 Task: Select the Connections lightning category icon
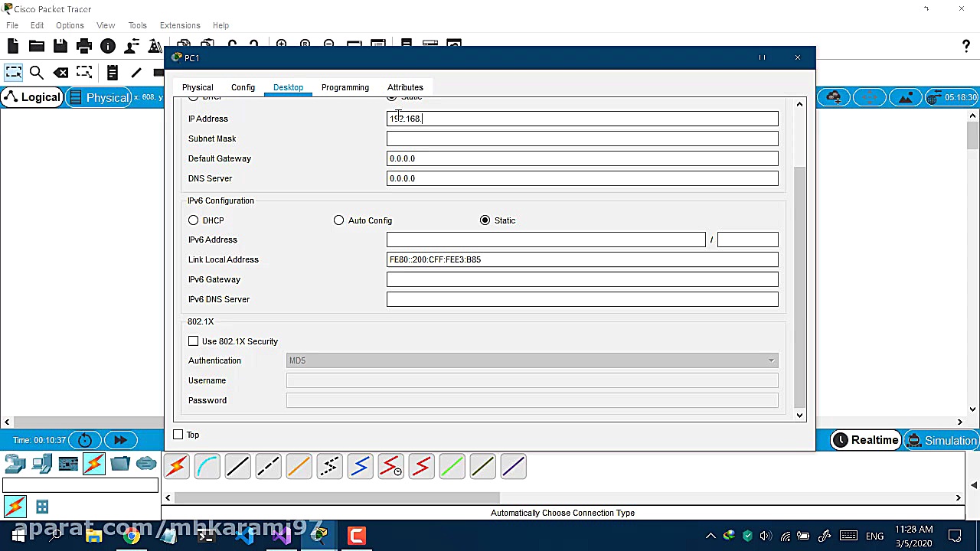(94, 464)
